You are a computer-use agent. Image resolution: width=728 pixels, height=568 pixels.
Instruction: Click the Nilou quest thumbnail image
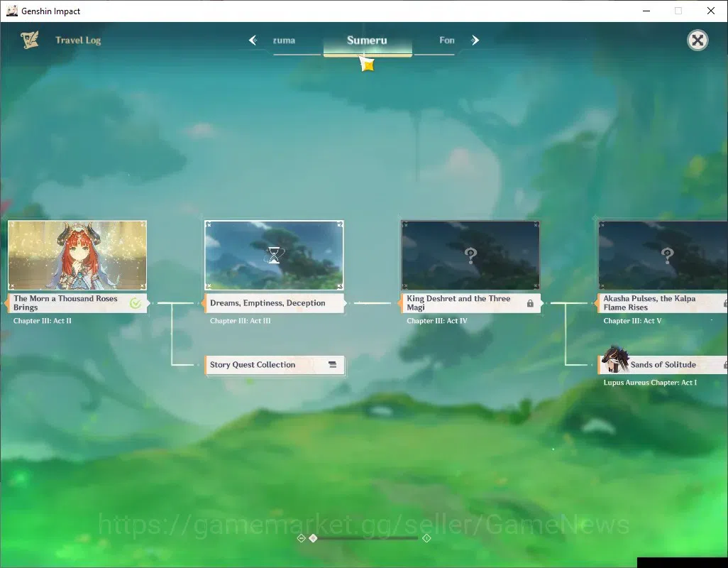(77, 255)
